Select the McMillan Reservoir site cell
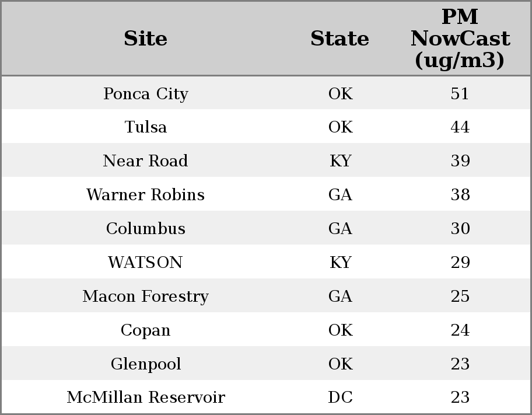This screenshot has height=415, width=532. 145,397
